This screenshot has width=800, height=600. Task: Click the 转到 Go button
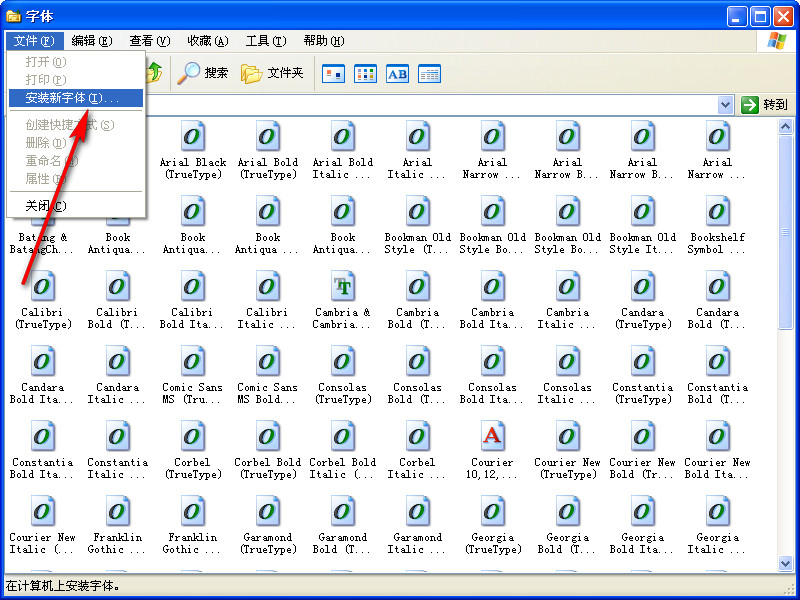765,105
